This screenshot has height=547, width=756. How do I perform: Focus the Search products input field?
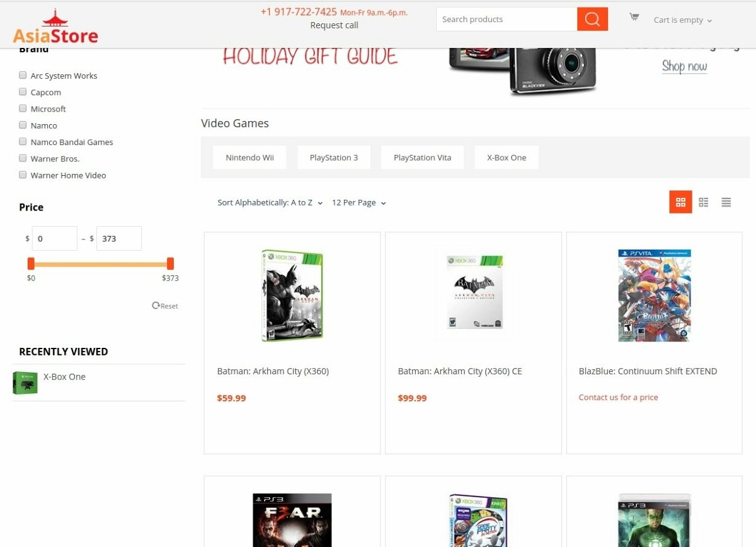pos(507,19)
